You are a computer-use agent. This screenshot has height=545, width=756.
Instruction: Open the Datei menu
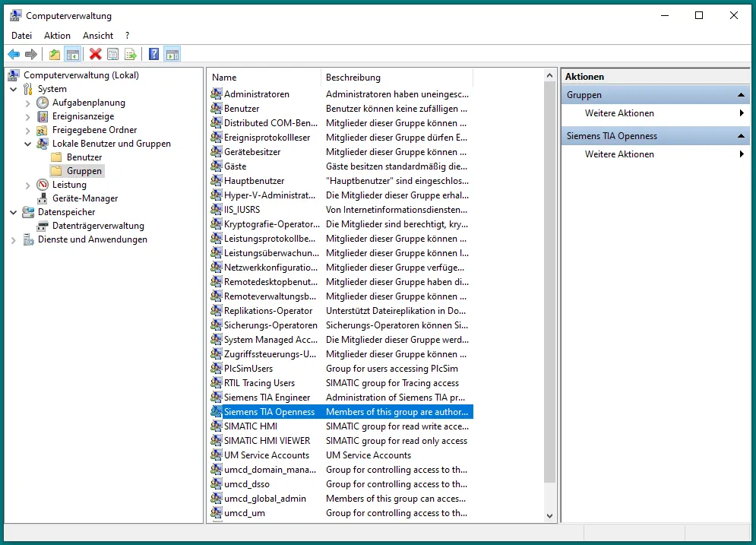click(22, 36)
